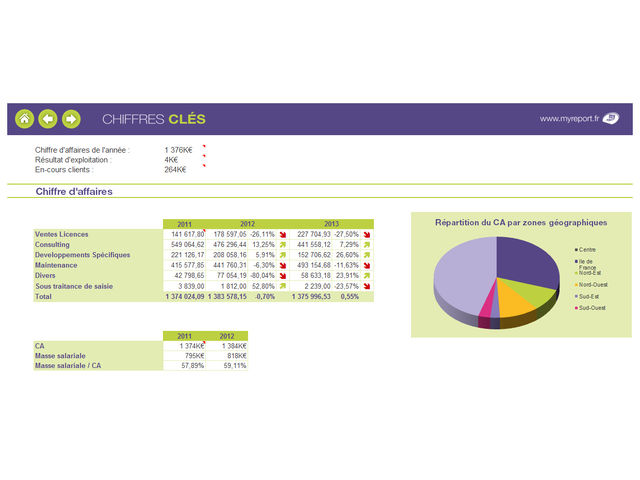Screen dimensions: 640x480
Task: Click the forward arrow navigation icon
Action: [71, 119]
